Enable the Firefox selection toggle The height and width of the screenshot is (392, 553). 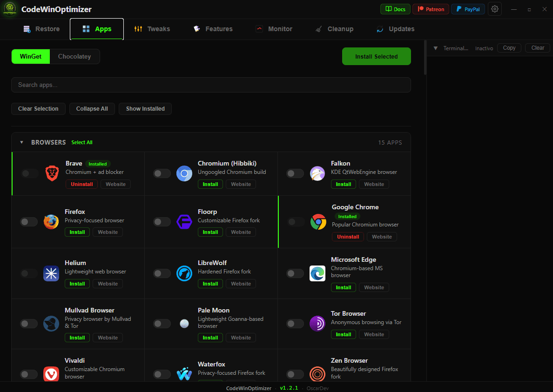click(x=29, y=222)
